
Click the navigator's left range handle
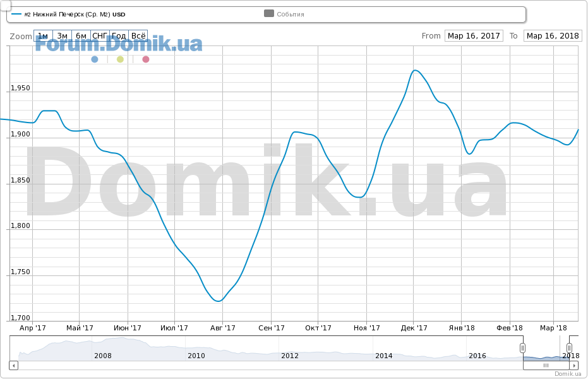(x=522, y=348)
